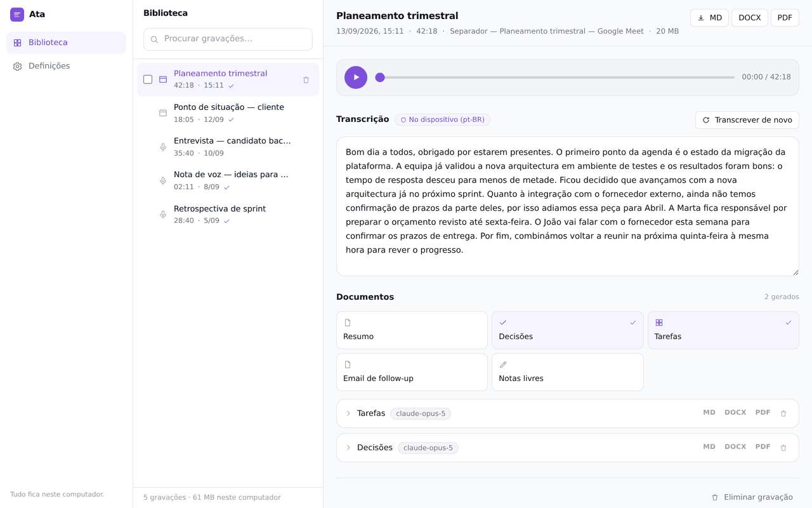Viewport: 812px width, 508px height.
Task: Focus the Procurar gravações search field
Action: pyautogui.click(x=228, y=39)
